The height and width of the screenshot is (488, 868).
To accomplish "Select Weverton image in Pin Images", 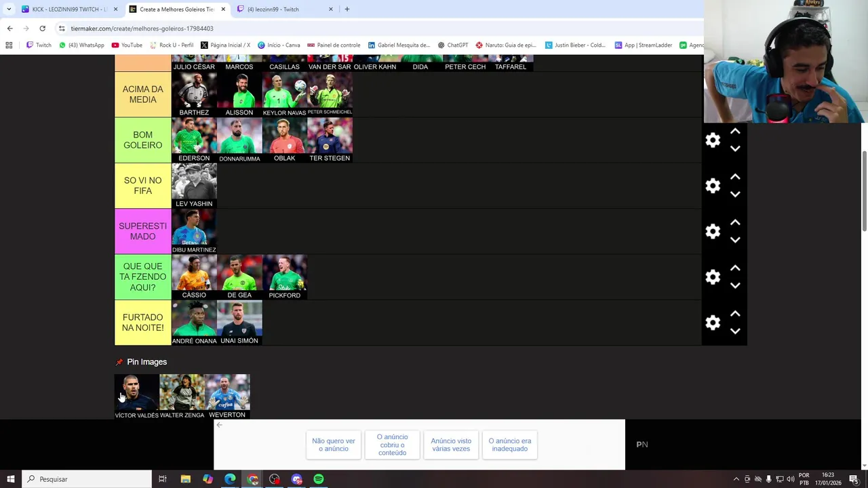I will click(227, 396).
